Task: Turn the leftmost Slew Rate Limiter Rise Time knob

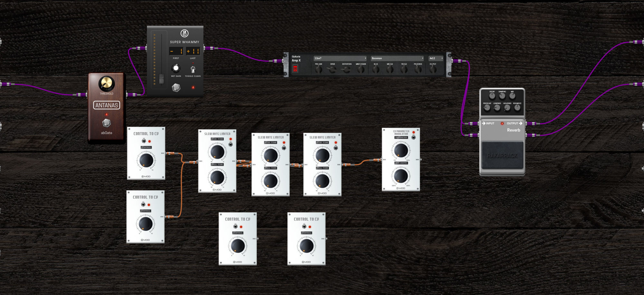Action: point(217,152)
